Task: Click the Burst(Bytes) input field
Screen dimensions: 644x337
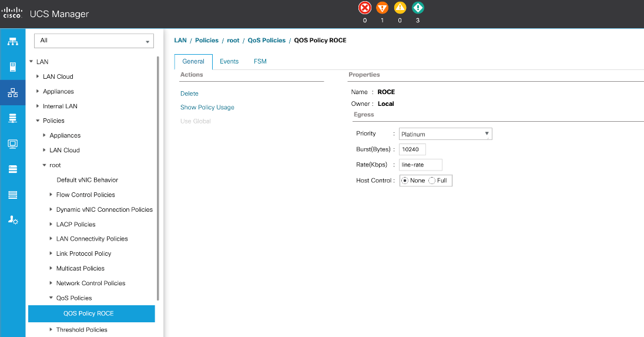Action: coord(412,149)
